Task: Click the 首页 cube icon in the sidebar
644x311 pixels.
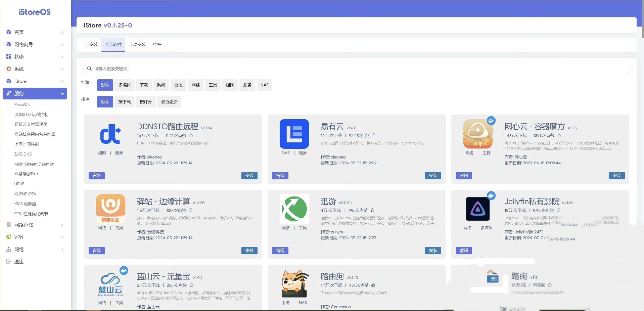Action: click(x=9, y=32)
